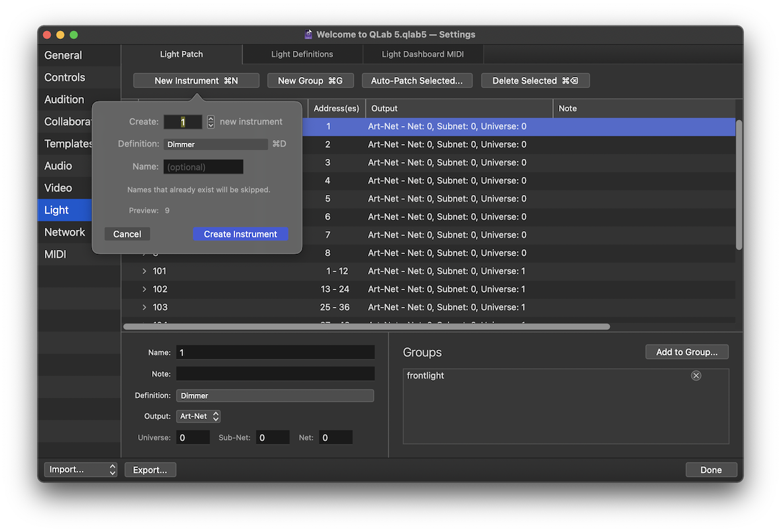Expand instrument 102 disclosure chevron
Viewport: 781px width, 532px height.
(144, 289)
